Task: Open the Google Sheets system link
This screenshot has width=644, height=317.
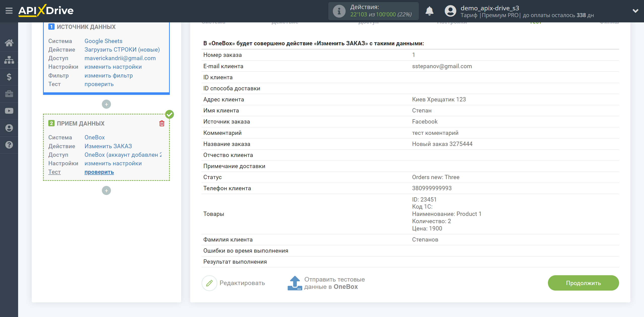Action: (103, 41)
